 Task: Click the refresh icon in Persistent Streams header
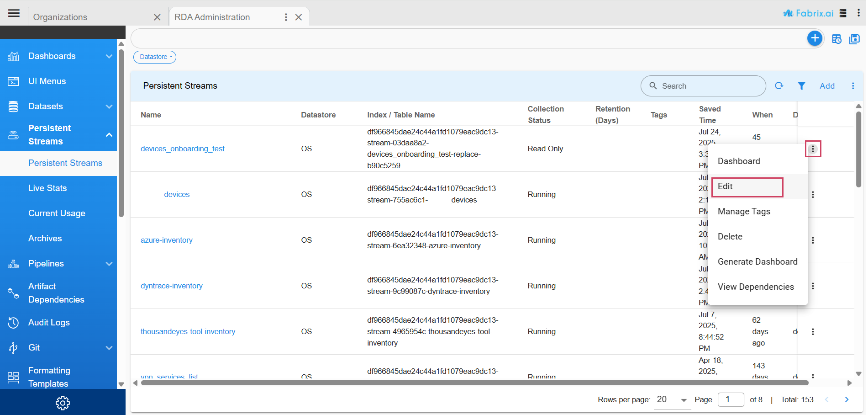coord(779,86)
